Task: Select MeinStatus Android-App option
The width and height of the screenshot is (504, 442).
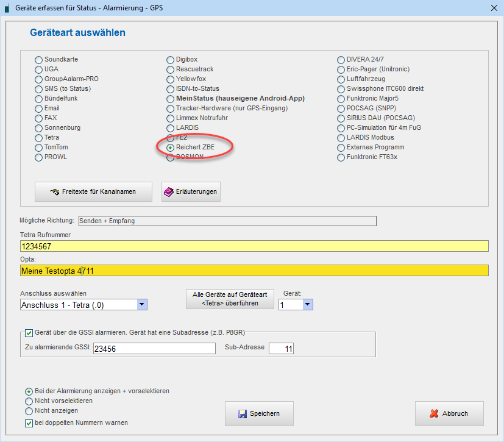Action: point(171,99)
